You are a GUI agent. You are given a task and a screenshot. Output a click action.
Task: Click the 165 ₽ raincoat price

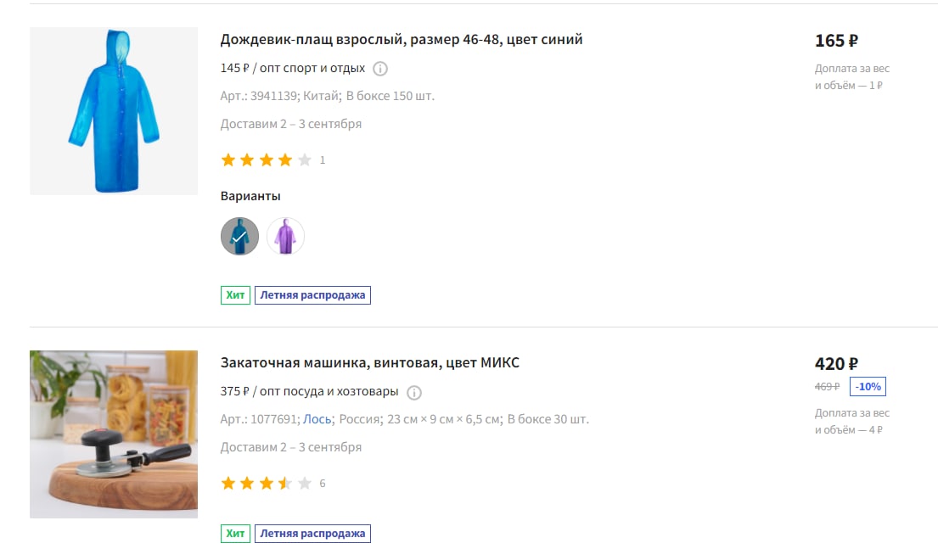[x=836, y=41]
